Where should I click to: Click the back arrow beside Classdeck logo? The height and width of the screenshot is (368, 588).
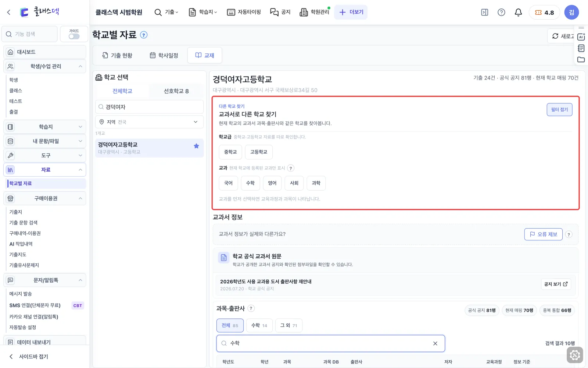pos(9,12)
